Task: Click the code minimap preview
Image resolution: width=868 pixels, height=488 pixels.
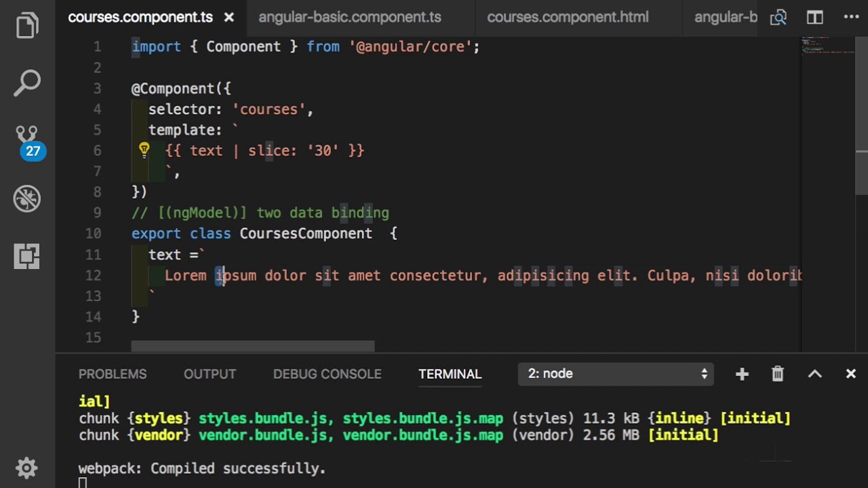Action: [827, 46]
